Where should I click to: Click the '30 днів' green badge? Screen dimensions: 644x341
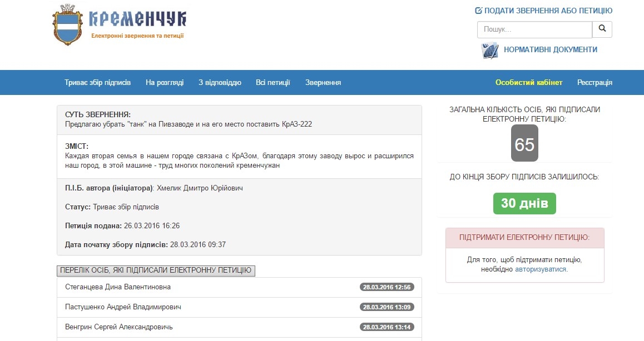coord(524,203)
